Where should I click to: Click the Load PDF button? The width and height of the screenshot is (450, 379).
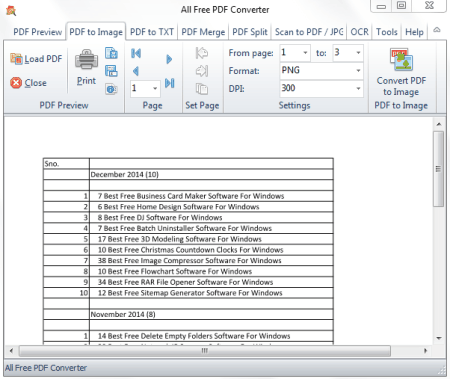click(36, 59)
